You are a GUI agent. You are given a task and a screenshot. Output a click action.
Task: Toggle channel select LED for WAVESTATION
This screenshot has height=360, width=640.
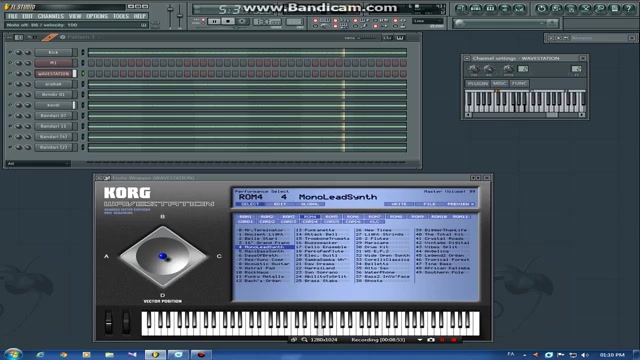point(83,73)
